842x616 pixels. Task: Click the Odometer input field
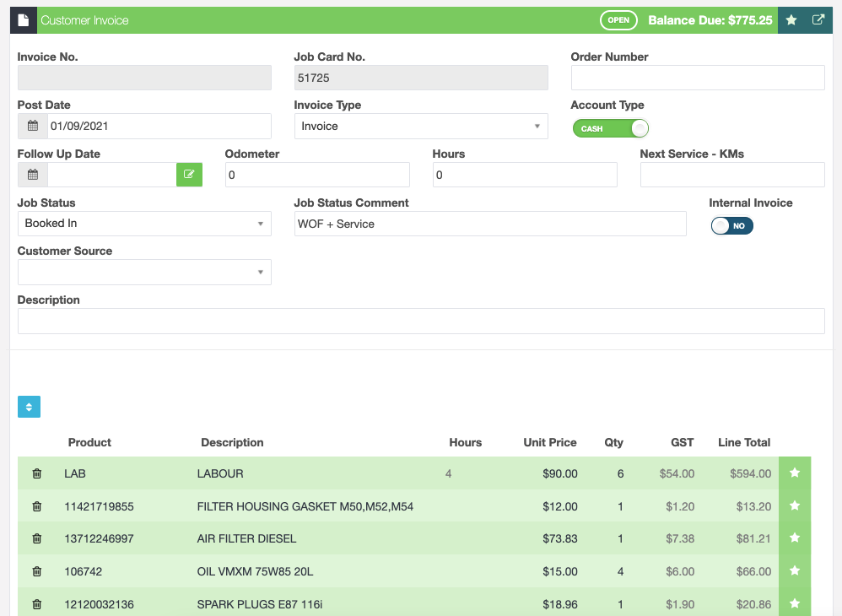point(317,175)
